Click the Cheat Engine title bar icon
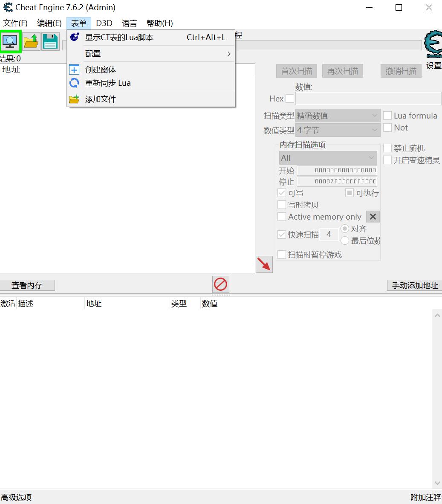 coord(8,7)
